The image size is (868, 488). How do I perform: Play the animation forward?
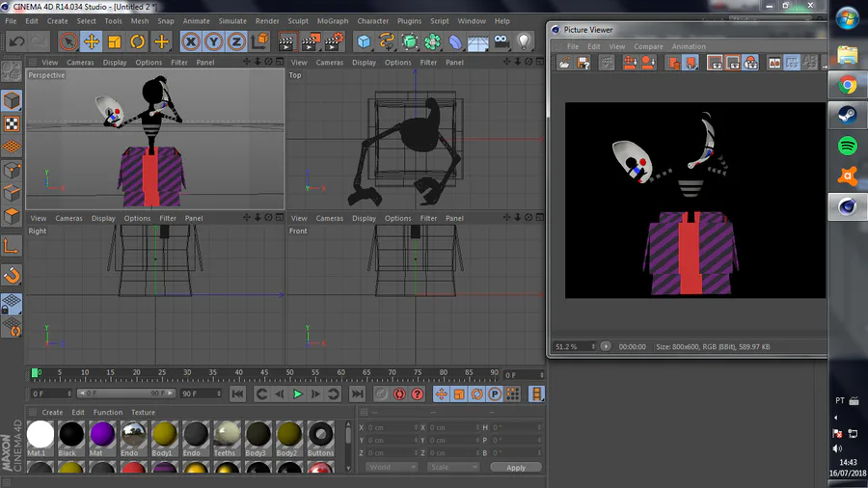297,393
